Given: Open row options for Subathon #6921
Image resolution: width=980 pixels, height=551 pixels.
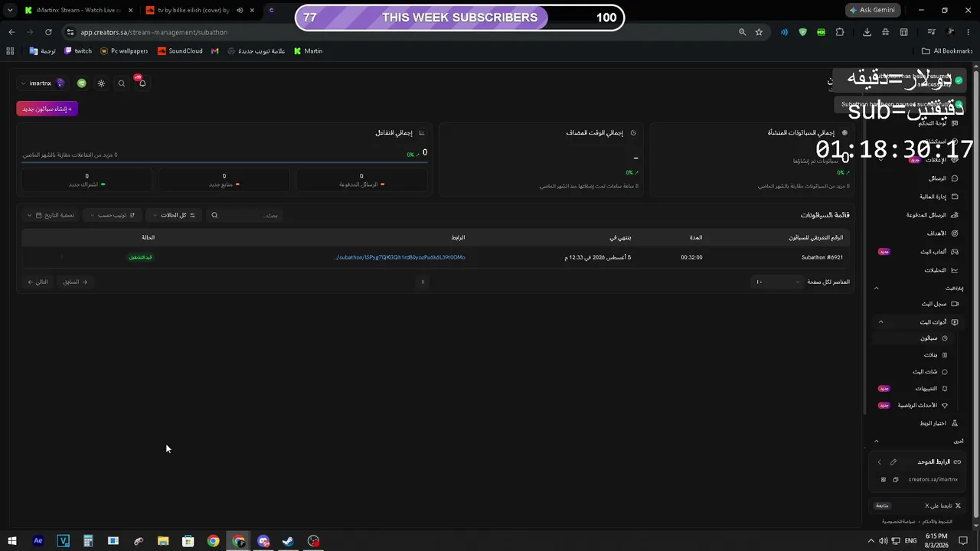Looking at the screenshot, I should [61, 257].
